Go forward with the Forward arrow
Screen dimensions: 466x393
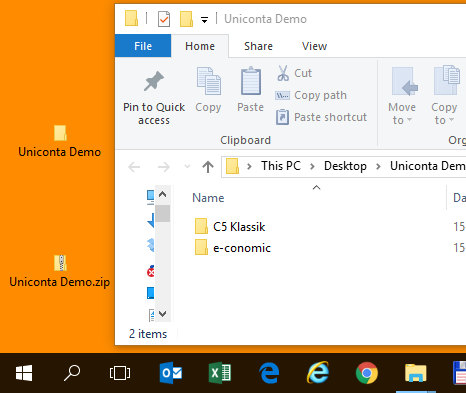pos(164,167)
